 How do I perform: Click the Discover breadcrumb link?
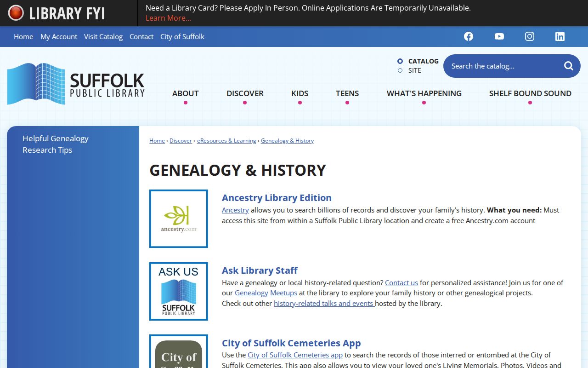(181, 141)
